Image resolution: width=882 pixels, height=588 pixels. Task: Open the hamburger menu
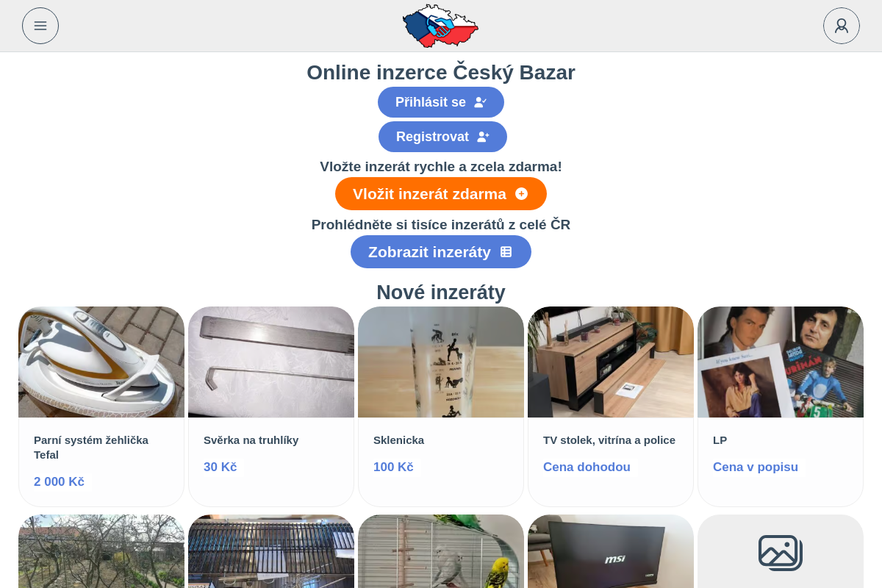40,26
